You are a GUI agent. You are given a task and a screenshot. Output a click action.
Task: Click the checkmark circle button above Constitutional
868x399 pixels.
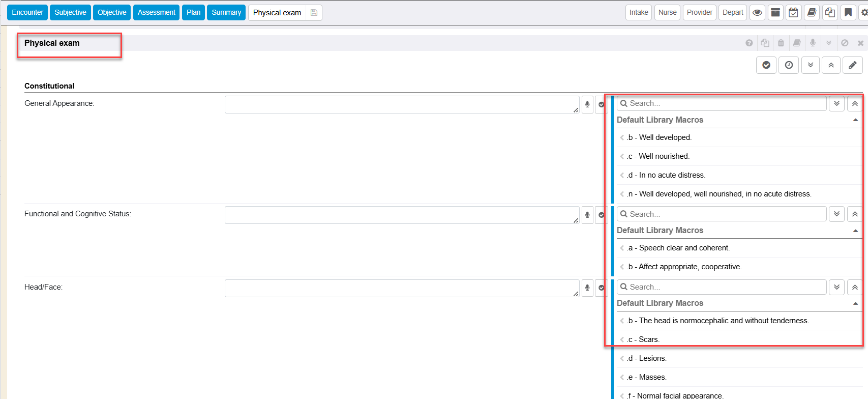point(766,65)
